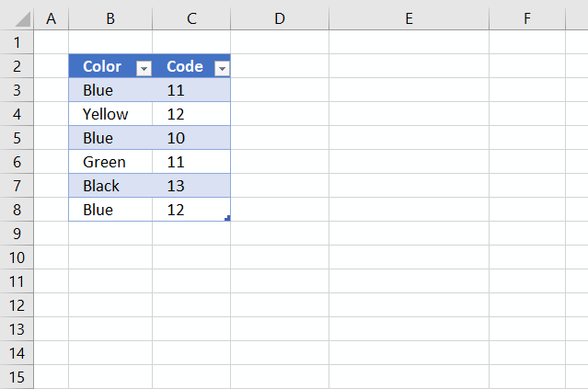588x389 pixels.
Task: Click the Code table header cell
Action: 191,66
